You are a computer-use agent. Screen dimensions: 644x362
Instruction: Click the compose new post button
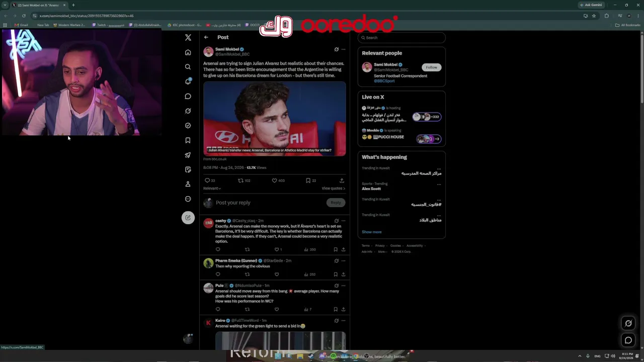click(188, 218)
